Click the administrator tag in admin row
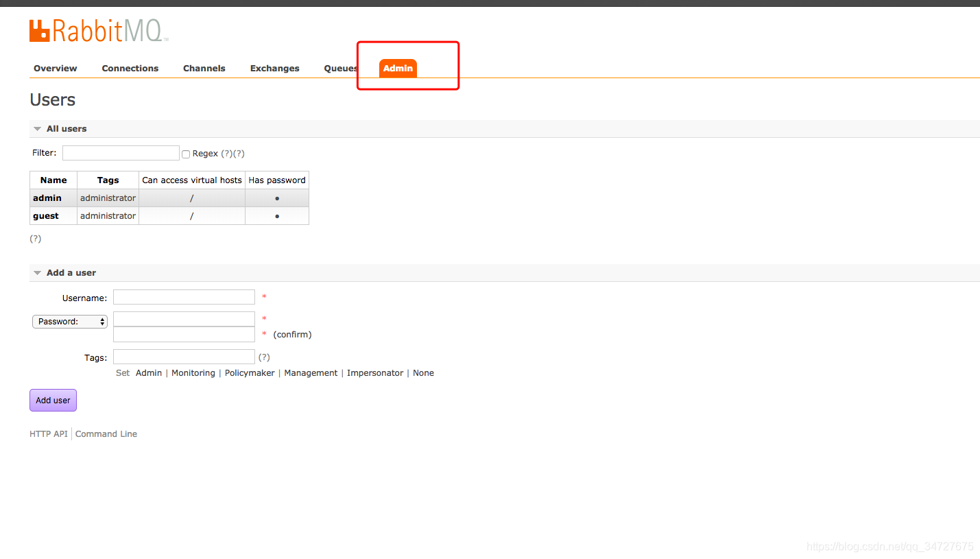This screenshot has width=980, height=559. (108, 198)
